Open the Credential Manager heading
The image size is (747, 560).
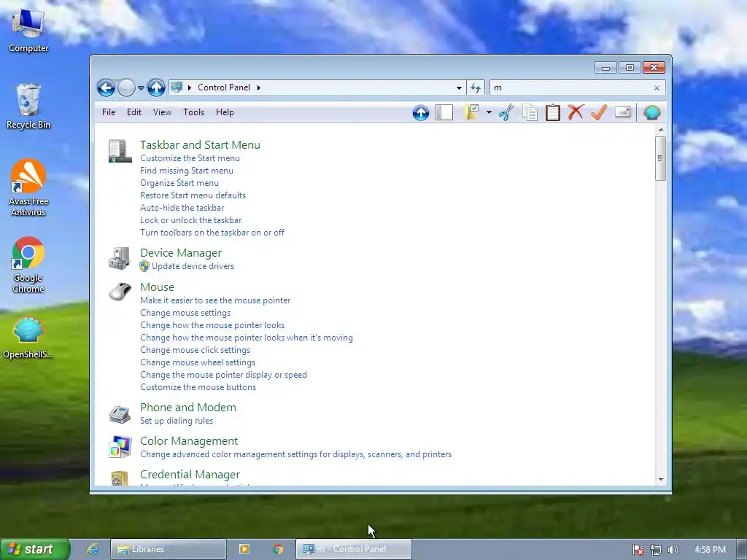pos(190,475)
